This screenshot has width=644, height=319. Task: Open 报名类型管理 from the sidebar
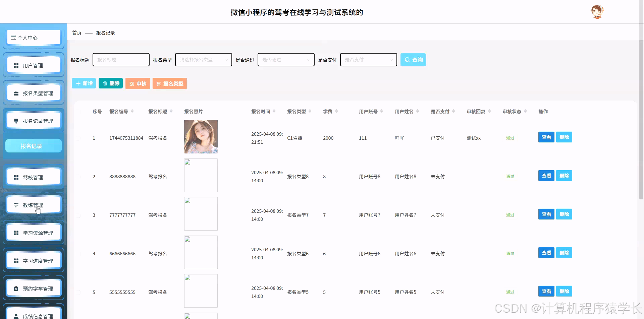[x=33, y=93]
